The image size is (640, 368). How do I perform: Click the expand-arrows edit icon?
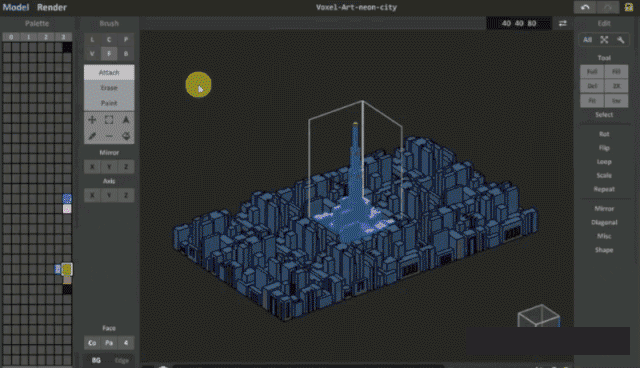click(x=604, y=40)
